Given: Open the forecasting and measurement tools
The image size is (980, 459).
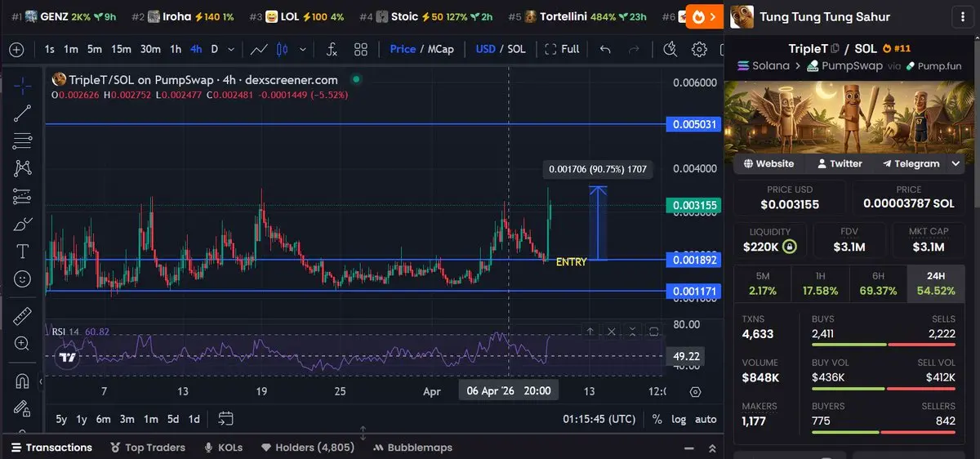Looking at the screenshot, I should pos(23,196).
